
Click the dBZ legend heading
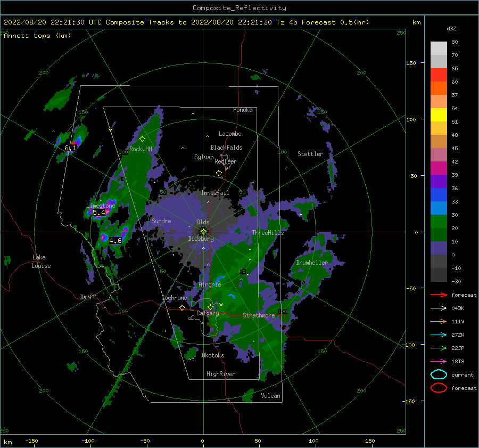[451, 29]
